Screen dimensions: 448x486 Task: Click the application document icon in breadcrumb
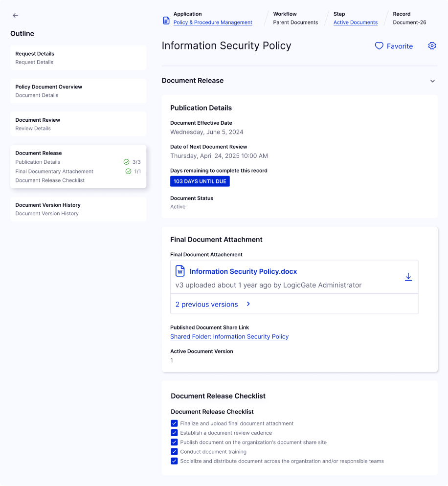(166, 21)
